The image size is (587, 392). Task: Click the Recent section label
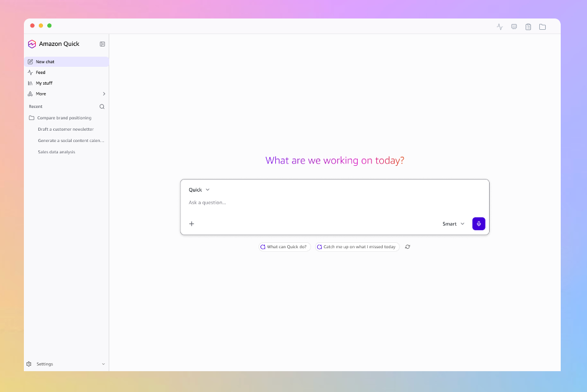[36, 107]
